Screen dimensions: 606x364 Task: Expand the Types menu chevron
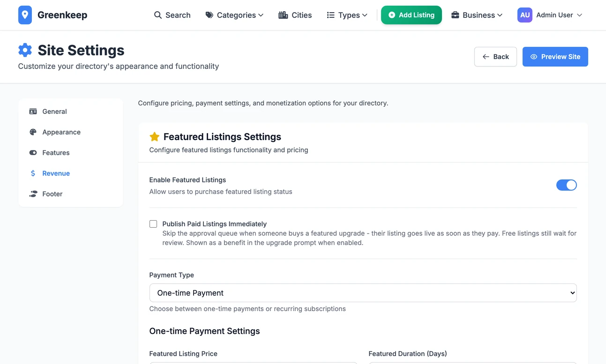click(365, 15)
